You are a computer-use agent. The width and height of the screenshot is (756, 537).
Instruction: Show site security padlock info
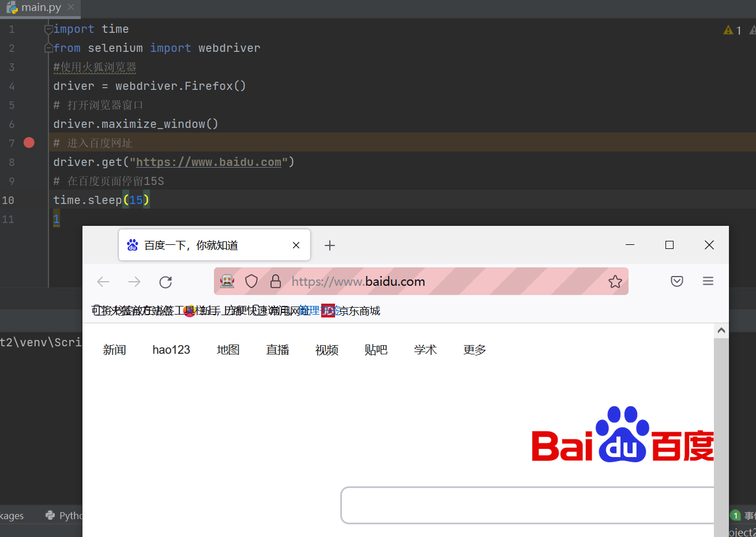276,281
